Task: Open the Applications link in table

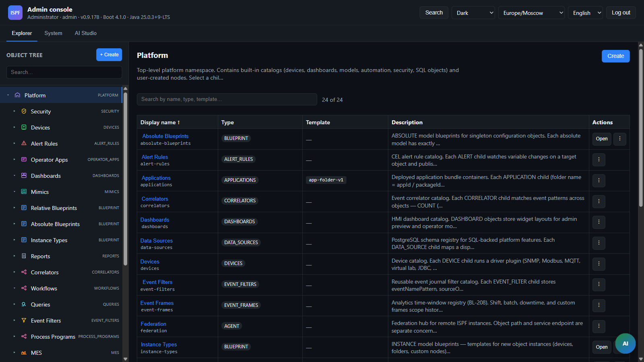Action: 156,178
